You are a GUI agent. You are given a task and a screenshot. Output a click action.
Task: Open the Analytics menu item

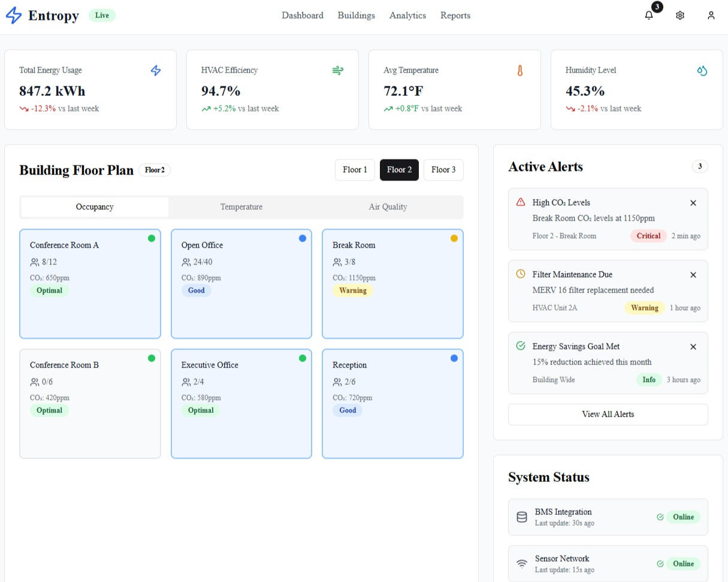[407, 16]
